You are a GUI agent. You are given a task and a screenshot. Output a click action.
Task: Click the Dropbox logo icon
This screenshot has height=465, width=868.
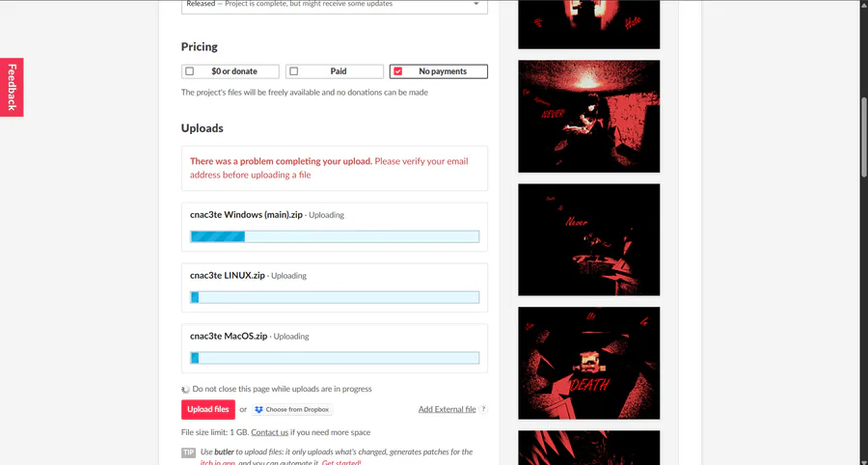pos(258,410)
